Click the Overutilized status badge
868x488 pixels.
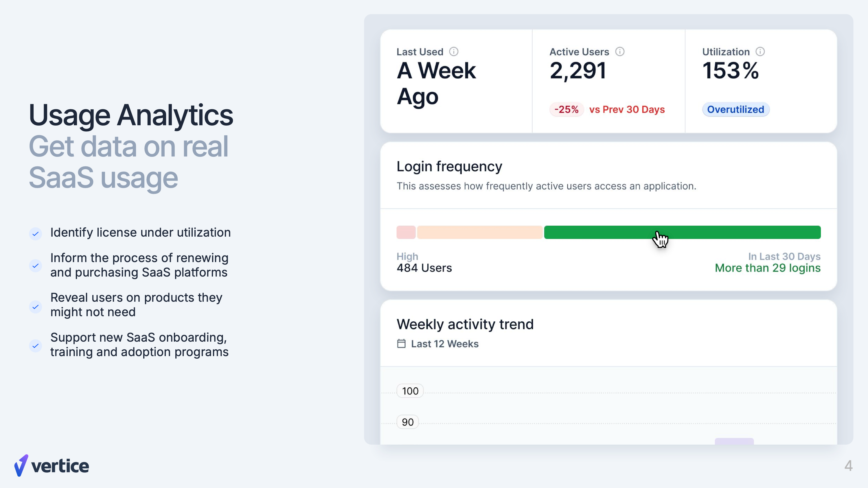tap(735, 109)
